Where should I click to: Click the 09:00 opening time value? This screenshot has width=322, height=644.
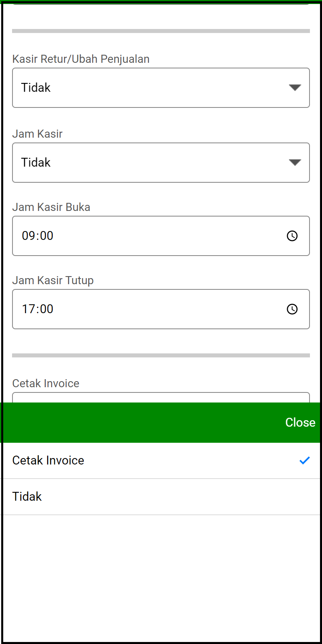(38, 236)
